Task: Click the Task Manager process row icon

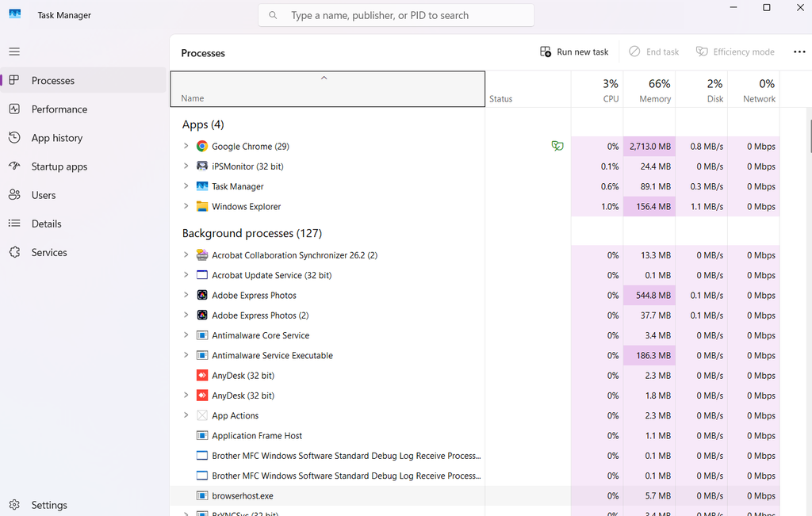Action: pyautogui.click(x=202, y=186)
